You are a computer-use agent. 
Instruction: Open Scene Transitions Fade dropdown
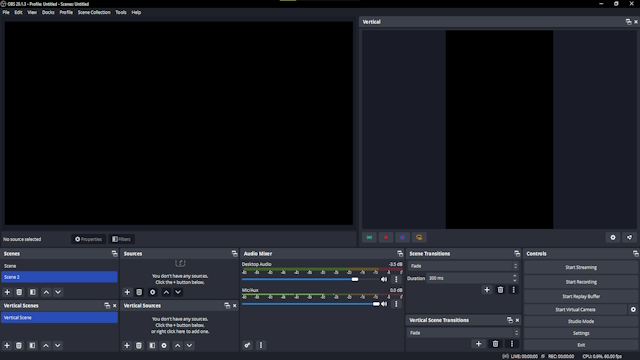(464, 266)
